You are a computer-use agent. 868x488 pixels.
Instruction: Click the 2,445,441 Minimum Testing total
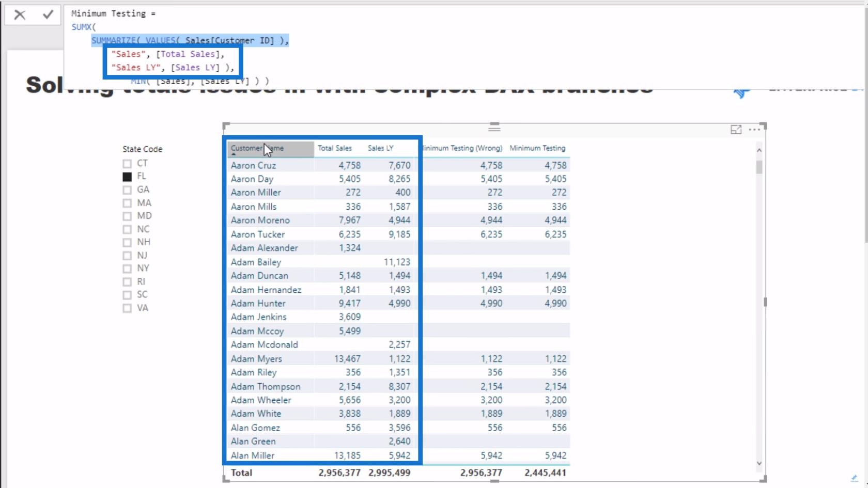click(x=545, y=473)
